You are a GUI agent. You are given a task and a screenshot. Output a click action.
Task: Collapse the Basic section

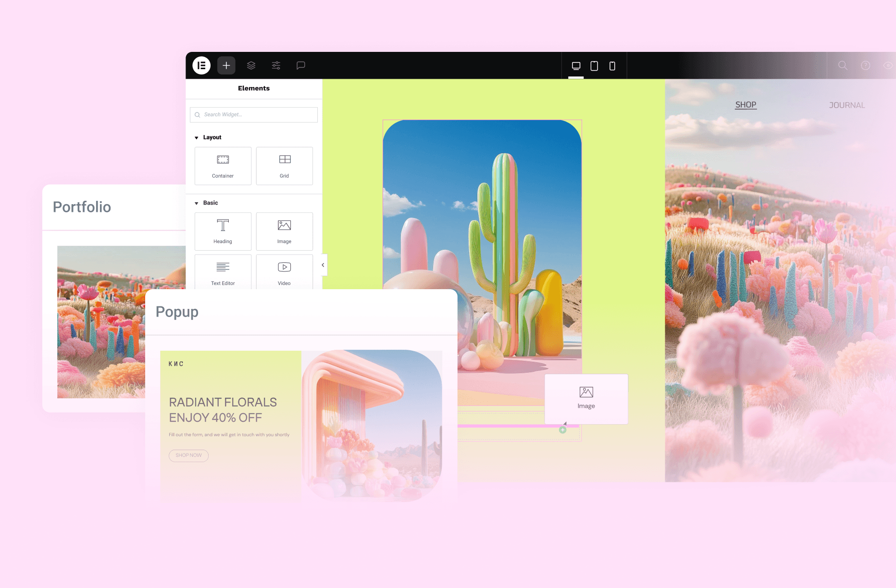(x=197, y=203)
